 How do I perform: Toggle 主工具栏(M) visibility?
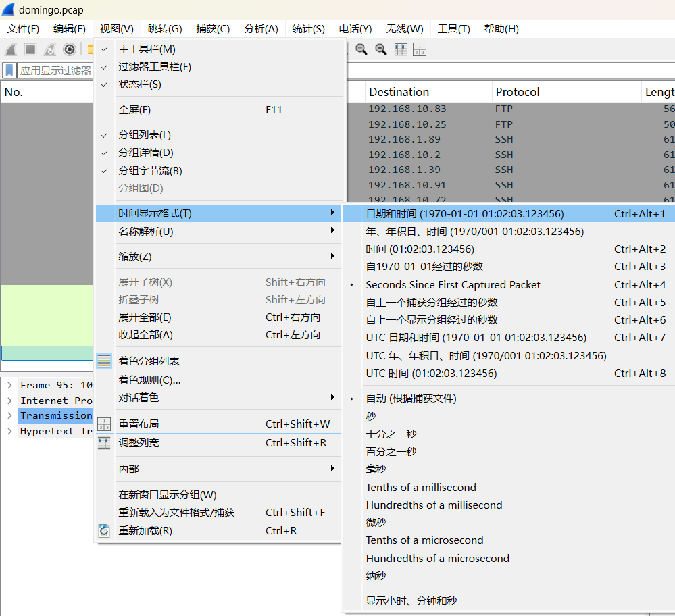[x=220, y=49]
